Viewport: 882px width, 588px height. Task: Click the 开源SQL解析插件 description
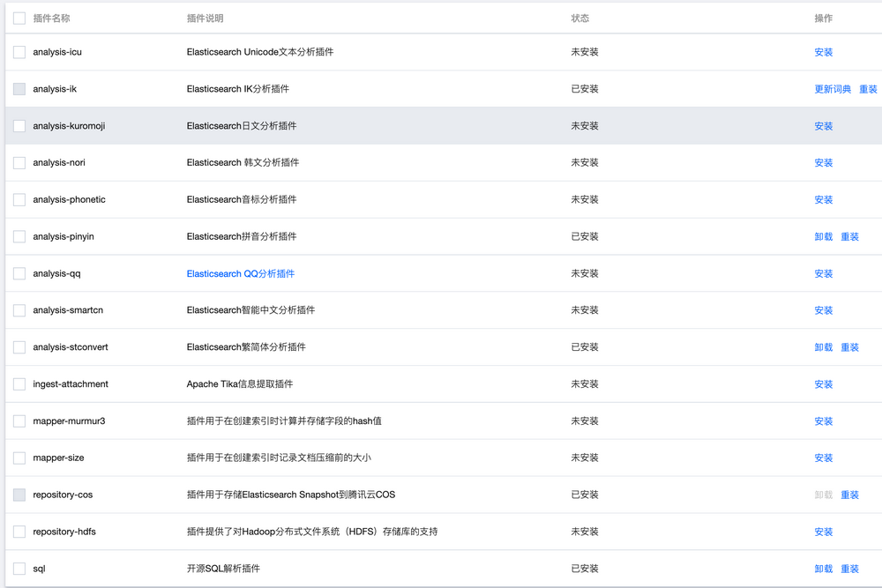click(223, 569)
